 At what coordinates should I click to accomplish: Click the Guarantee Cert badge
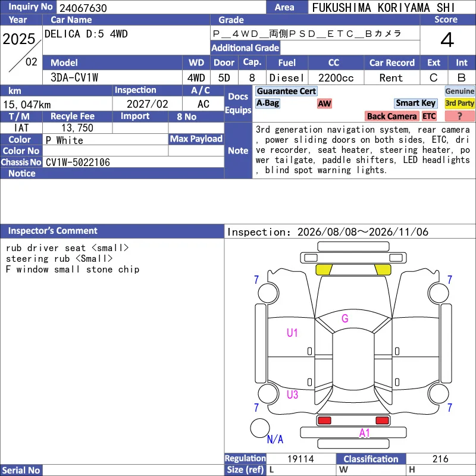pyautogui.click(x=286, y=91)
